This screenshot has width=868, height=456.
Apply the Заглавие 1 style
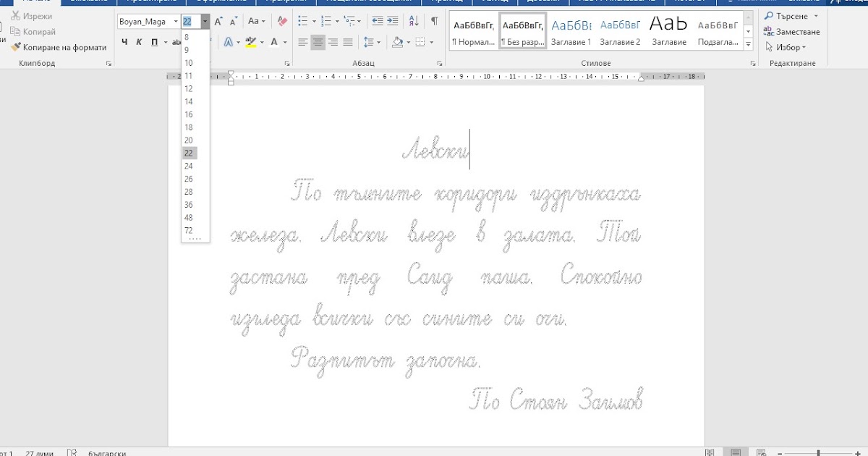point(571,31)
